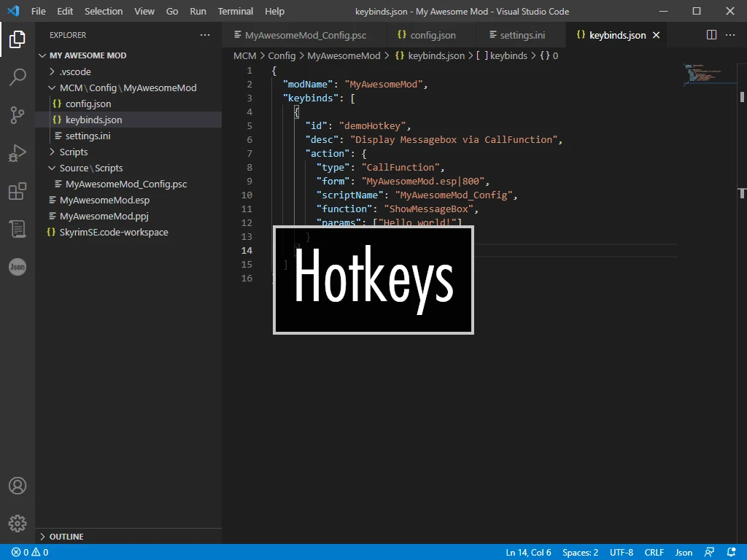This screenshot has width=747, height=560.
Task: Close the keybinds.json tab
Action: point(656,35)
